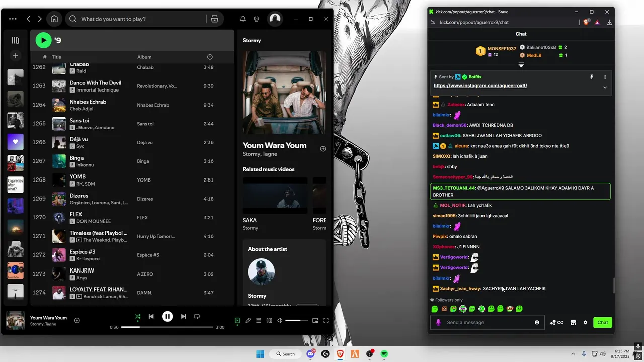Open Kick chat shop icon

click(x=573, y=322)
